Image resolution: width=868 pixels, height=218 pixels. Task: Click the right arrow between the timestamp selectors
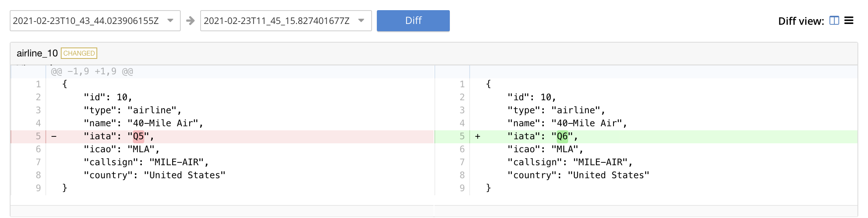point(190,21)
